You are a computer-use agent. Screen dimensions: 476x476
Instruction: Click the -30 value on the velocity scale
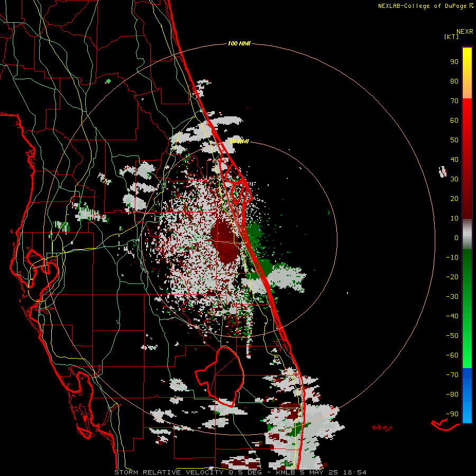click(x=452, y=297)
